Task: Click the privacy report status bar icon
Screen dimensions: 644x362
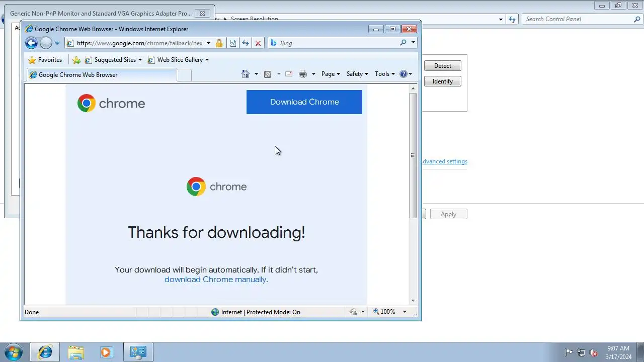Action: [x=353, y=312]
